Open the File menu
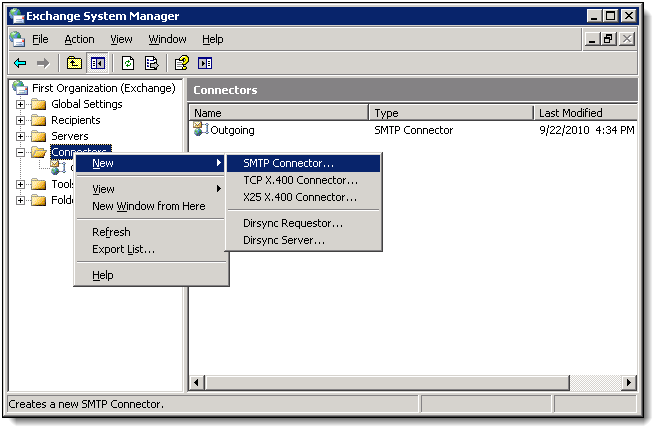661x435 pixels. 40,39
